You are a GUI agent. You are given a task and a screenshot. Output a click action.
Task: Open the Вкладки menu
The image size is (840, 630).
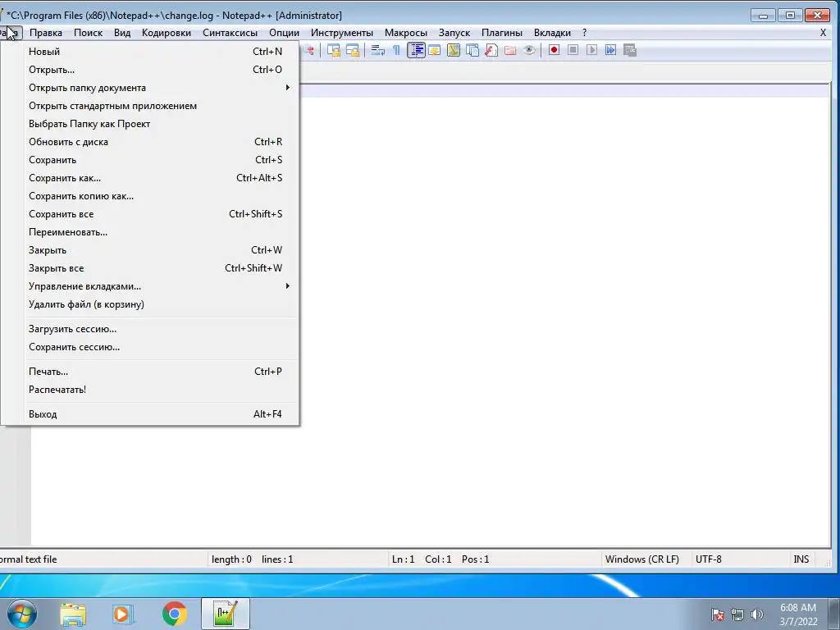[552, 33]
